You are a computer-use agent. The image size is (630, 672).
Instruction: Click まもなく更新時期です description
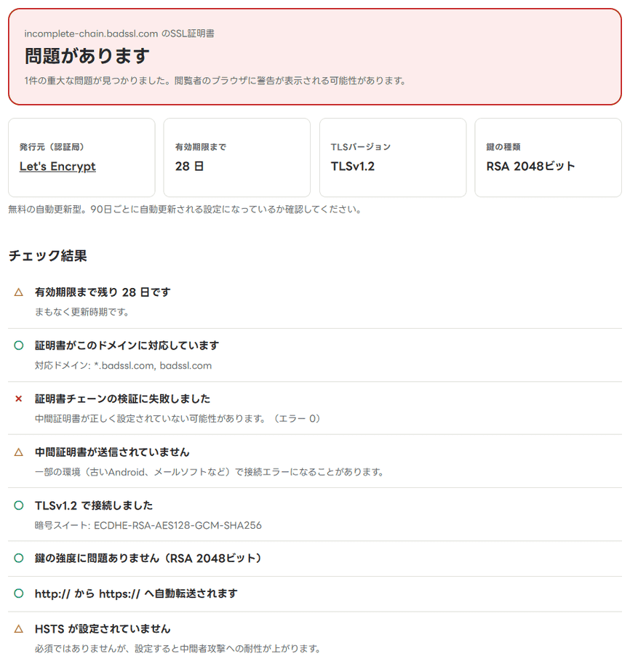[x=82, y=312]
